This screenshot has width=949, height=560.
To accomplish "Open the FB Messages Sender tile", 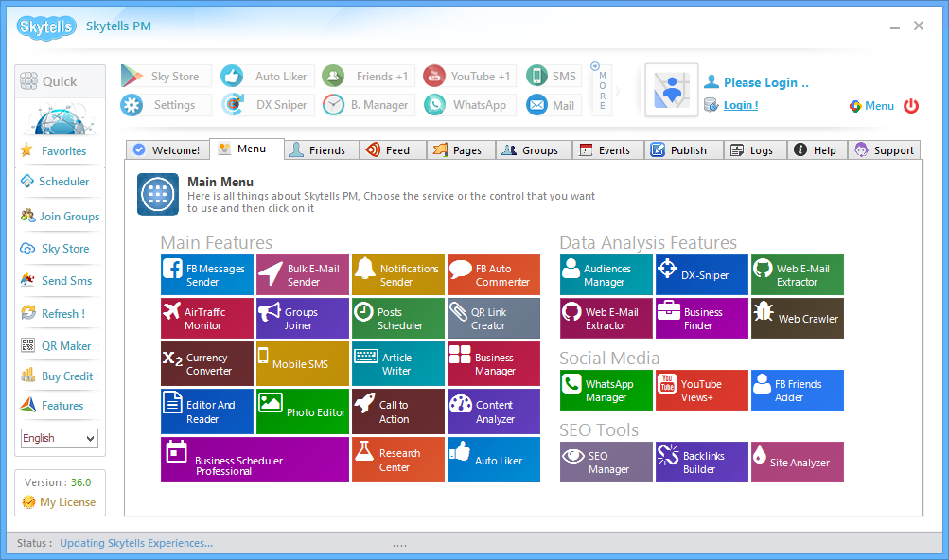I will pyautogui.click(x=207, y=275).
